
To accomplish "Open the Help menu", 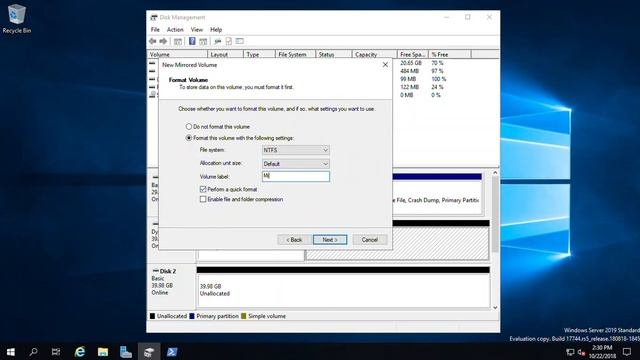I will [216, 30].
